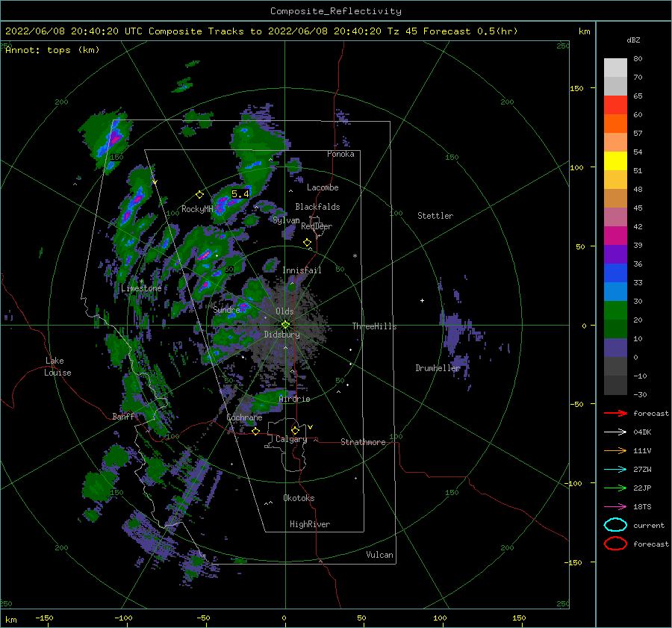
Task: Click the cyan current ellipse legend symbol
Action: coord(615,525)
